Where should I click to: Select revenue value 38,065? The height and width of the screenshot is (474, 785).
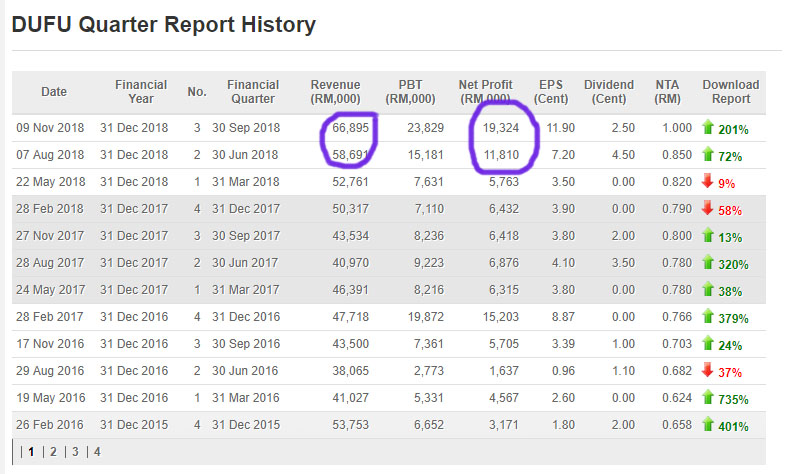[x=350, y=371]
